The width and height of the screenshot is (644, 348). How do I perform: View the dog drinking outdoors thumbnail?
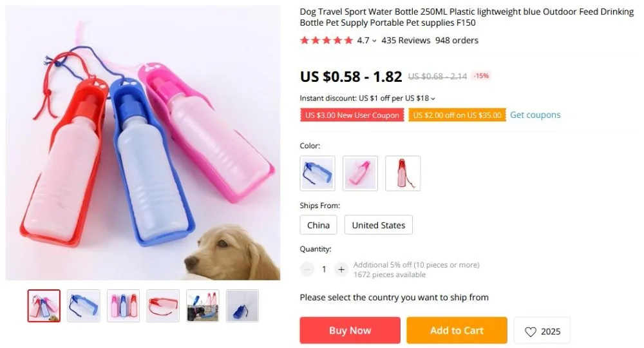[202, 305]
